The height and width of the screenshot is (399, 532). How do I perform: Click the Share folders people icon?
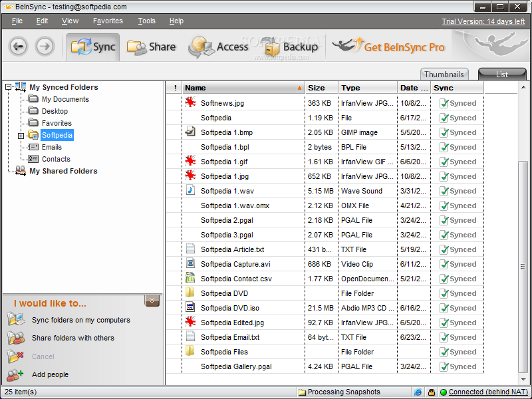pos(15,338)
